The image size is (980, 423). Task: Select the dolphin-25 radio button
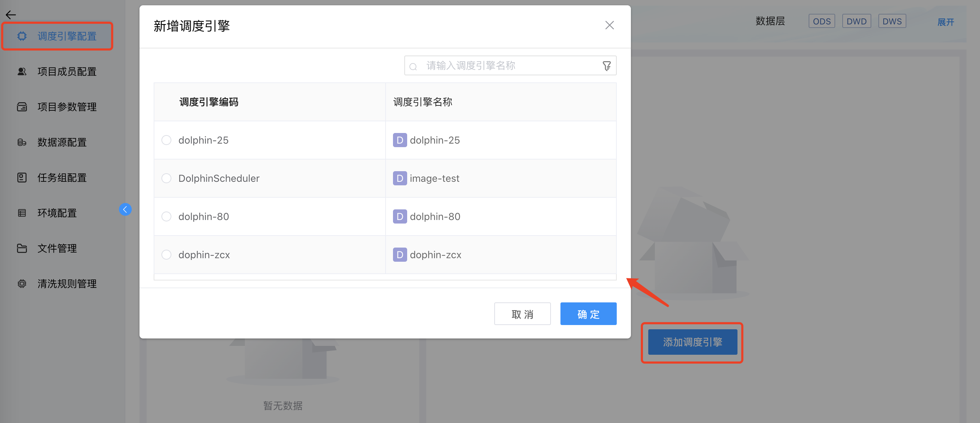(166, 140)
